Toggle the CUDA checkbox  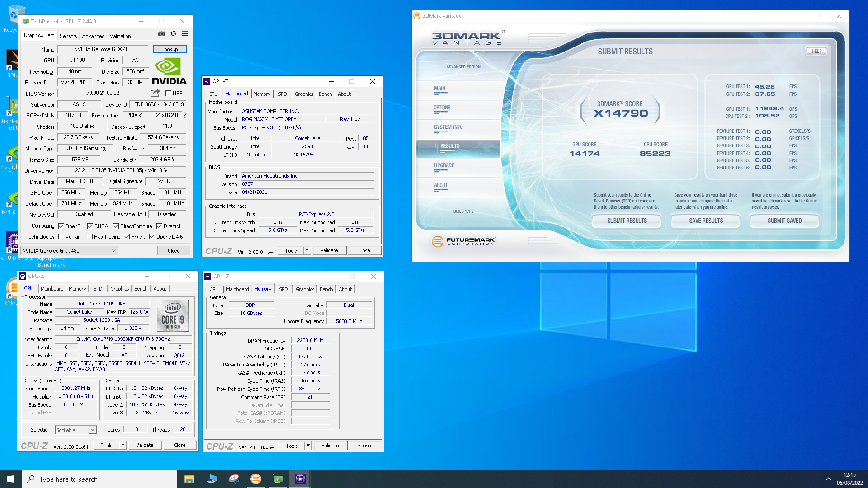pos(90,226)
